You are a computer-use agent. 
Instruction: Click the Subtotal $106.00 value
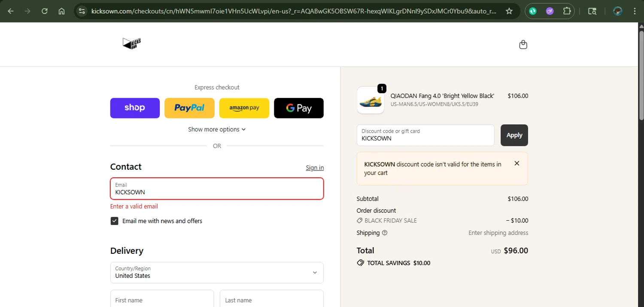[x=518, y=199]
